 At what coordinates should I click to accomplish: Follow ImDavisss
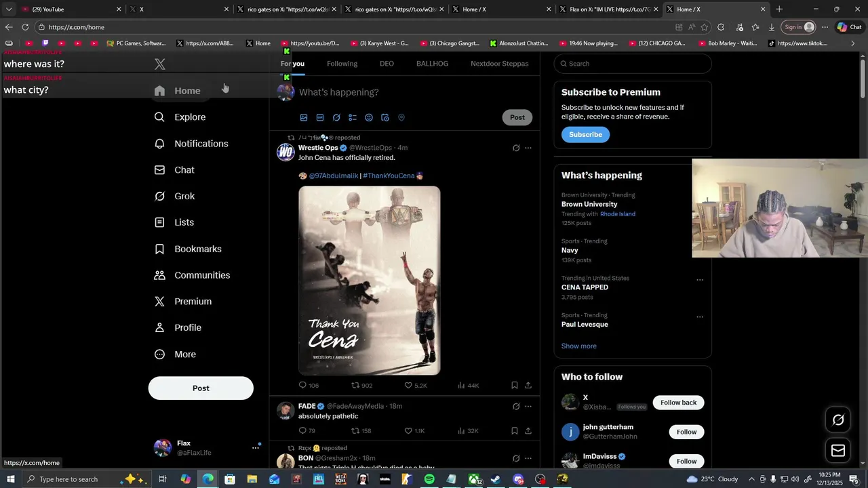(x=686, y=461)
